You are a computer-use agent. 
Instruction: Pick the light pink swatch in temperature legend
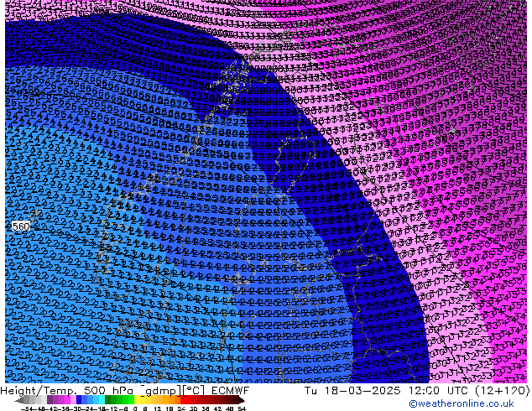[x=73, y=399]
